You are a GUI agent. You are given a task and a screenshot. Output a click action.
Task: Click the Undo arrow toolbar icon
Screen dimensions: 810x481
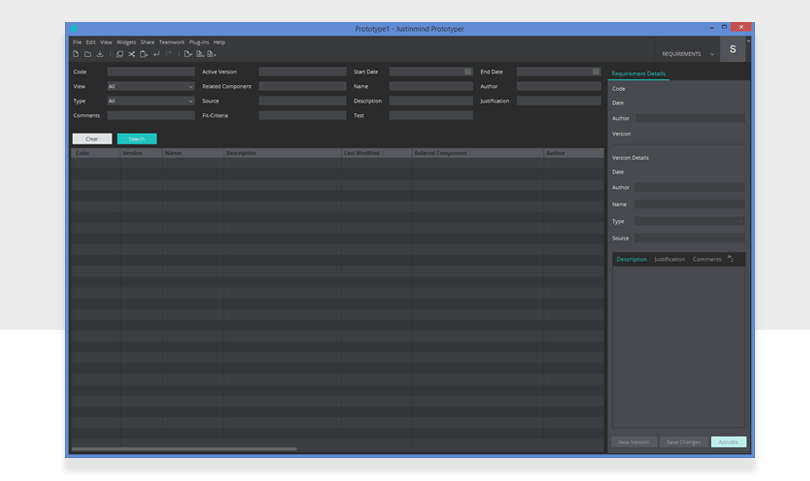click(x=157, y=54)
